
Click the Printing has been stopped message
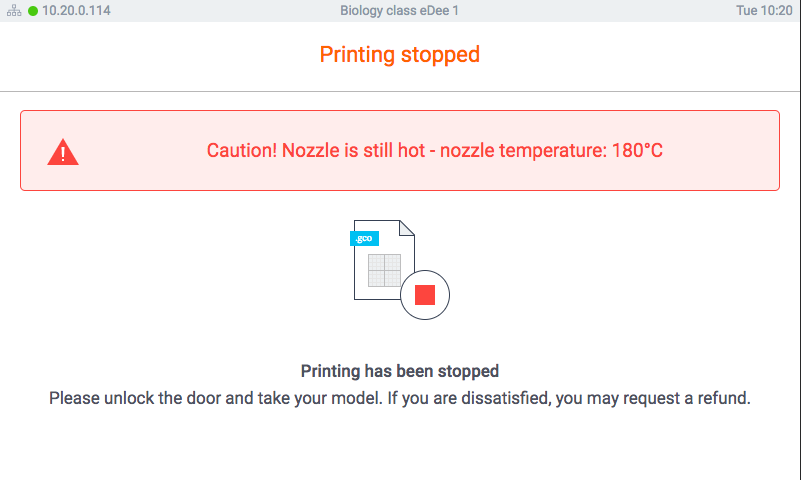[x=399, y=371]
